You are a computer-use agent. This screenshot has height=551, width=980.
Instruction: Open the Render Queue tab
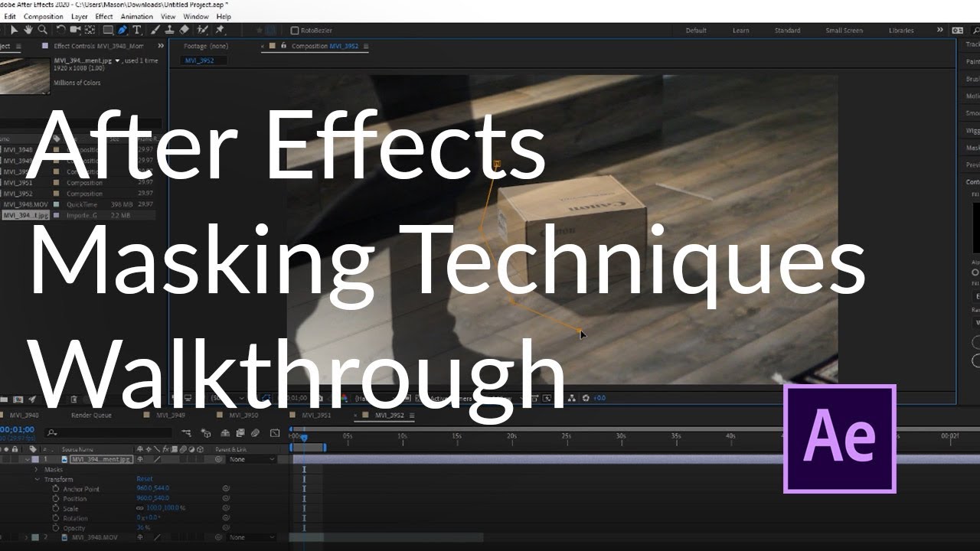(91, 415)
